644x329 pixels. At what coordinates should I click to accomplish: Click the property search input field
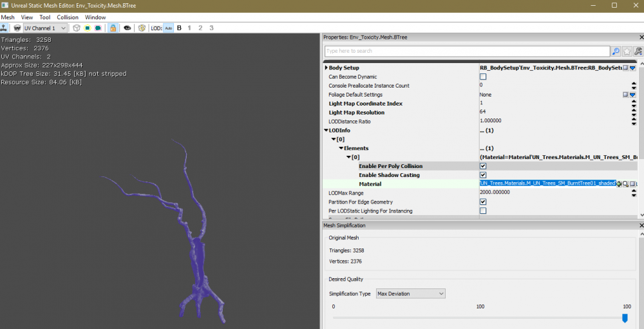pyautogui.click(x=467, y=51)
